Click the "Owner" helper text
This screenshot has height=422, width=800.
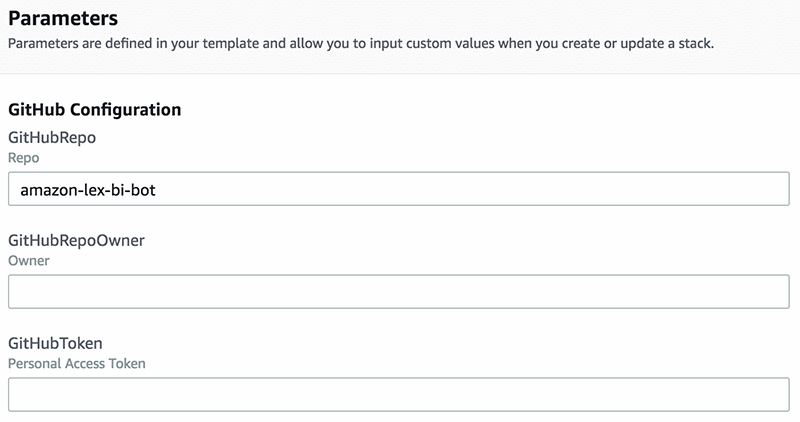coord(28,261)
